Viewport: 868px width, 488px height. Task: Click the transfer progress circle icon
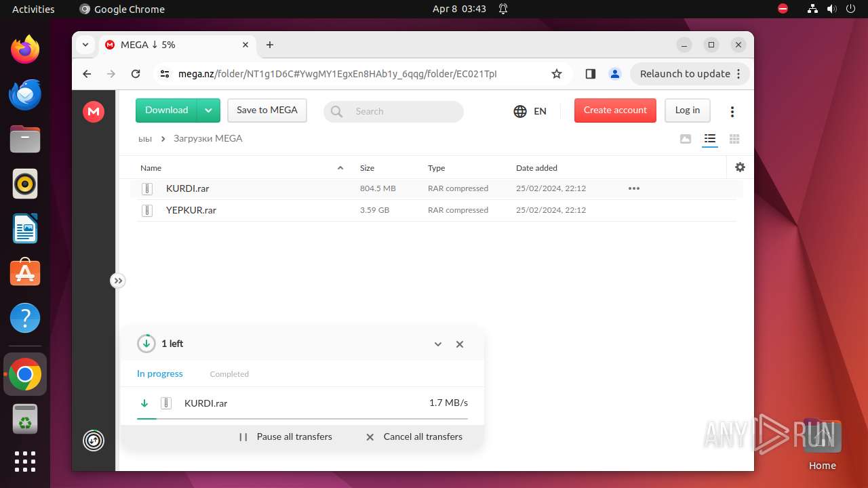[146, 344]
